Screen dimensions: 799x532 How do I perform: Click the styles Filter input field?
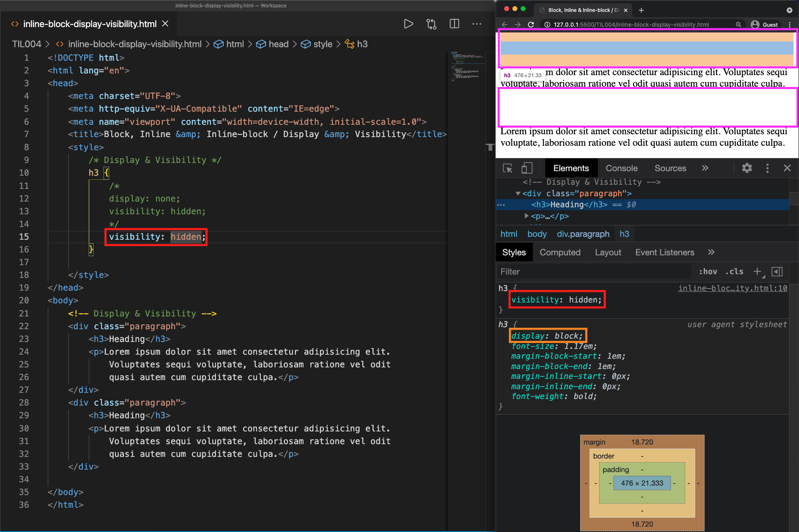593,271
